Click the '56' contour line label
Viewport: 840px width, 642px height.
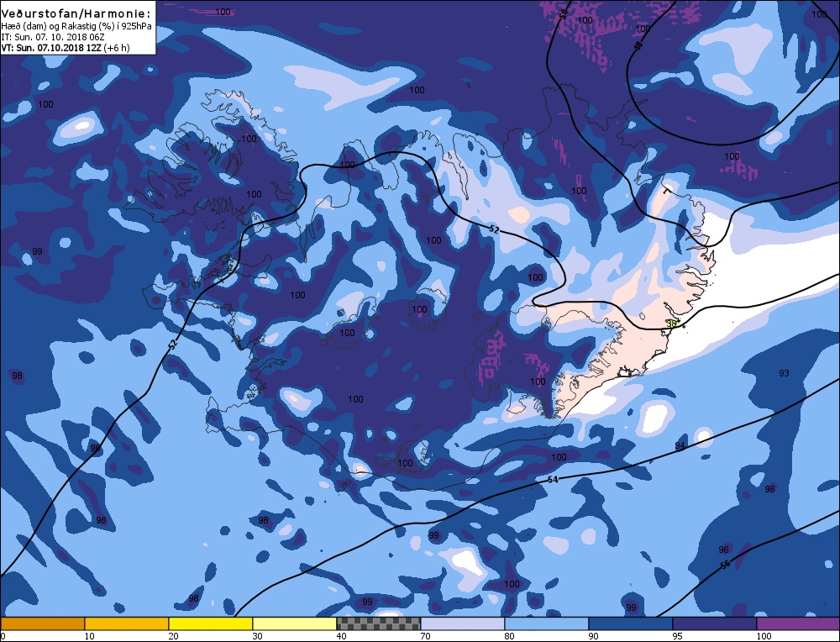point(726,565)
